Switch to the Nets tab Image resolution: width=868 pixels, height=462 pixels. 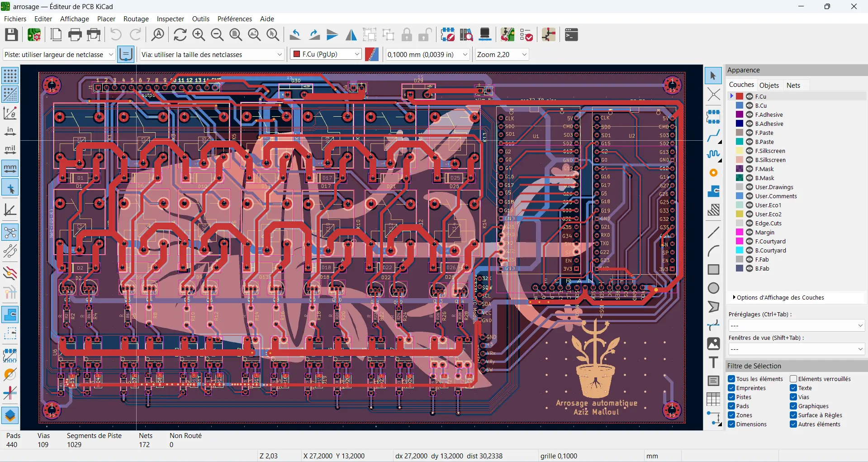794,85
